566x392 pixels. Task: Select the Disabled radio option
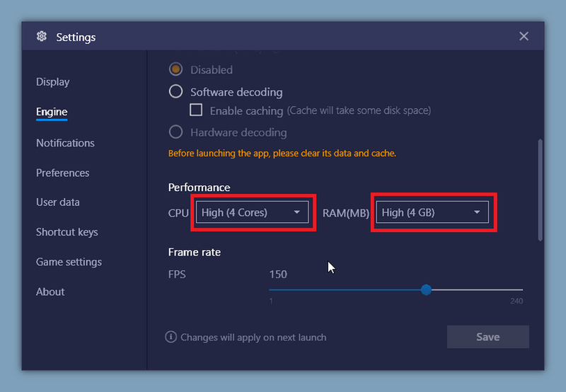coord(175,69)
